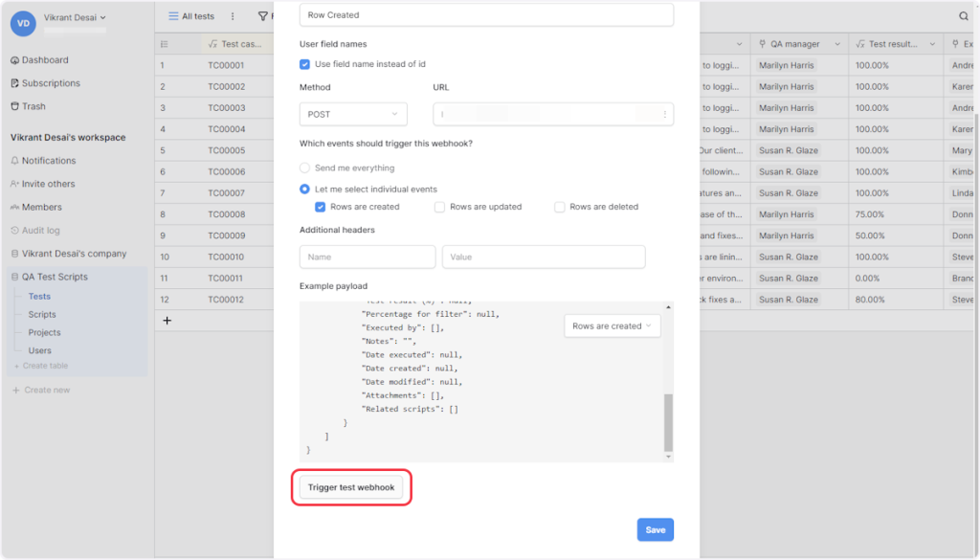The width and height of the screenshot is (980, 560).
Task: Click the blue Save button
Action: [656, 529]
